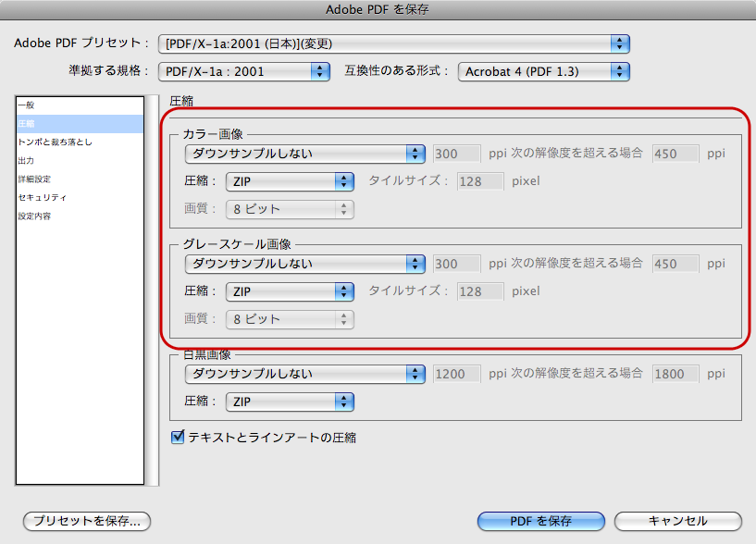Open カラー画像 downsampling dropdown
756x544 pixels.
pyautogui.click(x=304, y=154)
